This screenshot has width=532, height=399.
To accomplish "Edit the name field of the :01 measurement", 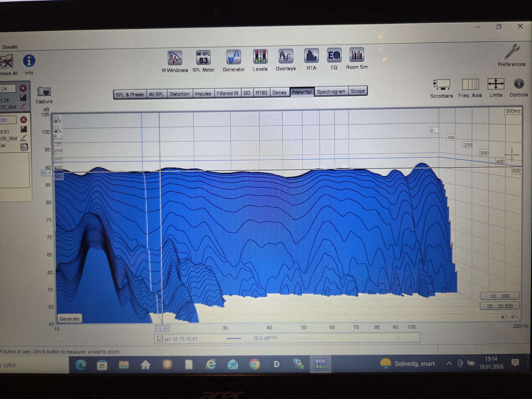I will [8, 120].
